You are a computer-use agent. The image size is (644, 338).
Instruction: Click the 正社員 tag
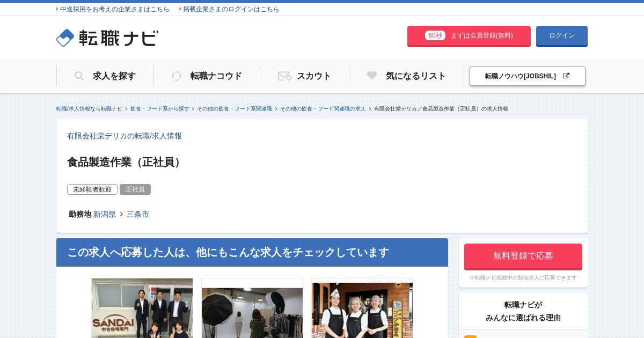point(135,189)
